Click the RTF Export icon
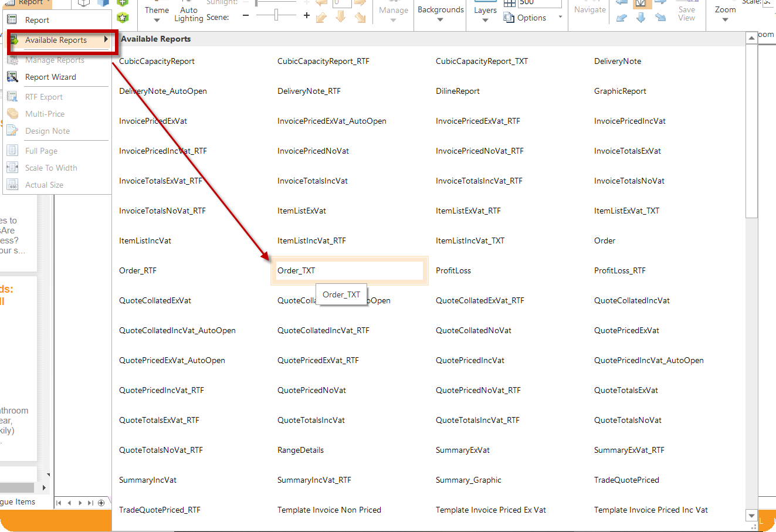The image size is (776, 532). click(x=12, y=97)
